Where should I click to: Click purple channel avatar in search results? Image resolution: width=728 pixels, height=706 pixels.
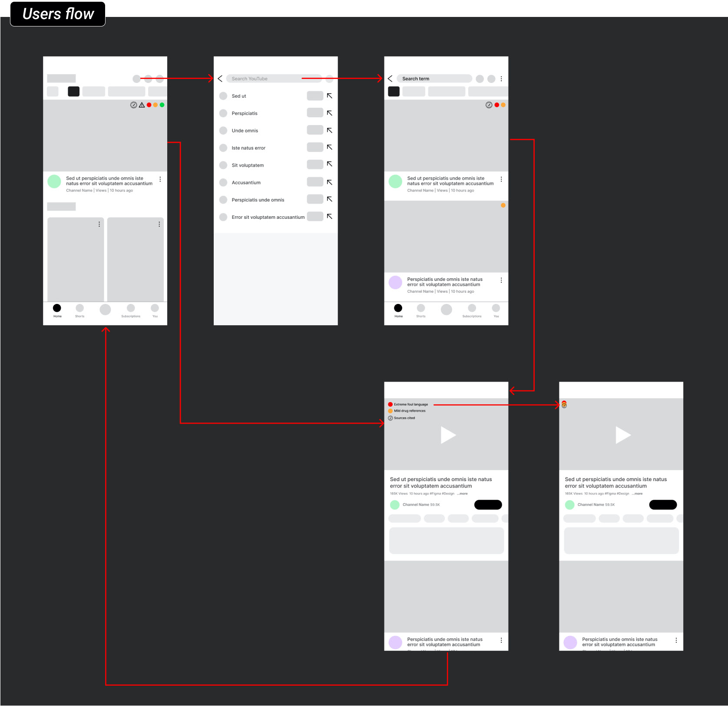click(x=395, y=283)
